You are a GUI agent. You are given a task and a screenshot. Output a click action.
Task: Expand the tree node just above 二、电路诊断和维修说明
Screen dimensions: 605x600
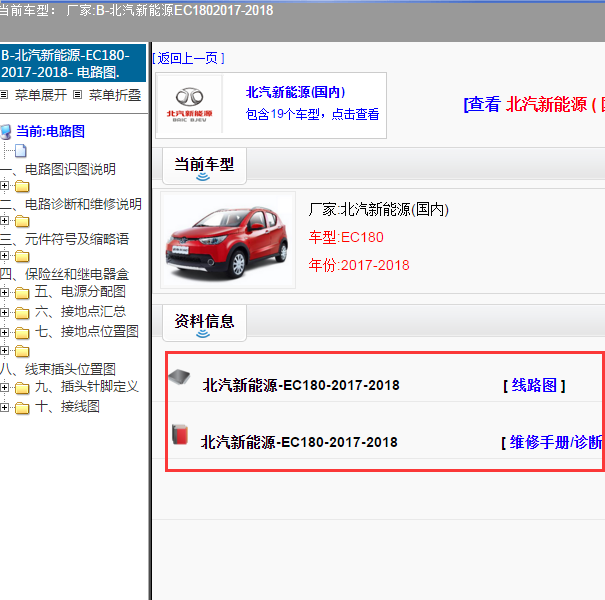tap(4, 186)
